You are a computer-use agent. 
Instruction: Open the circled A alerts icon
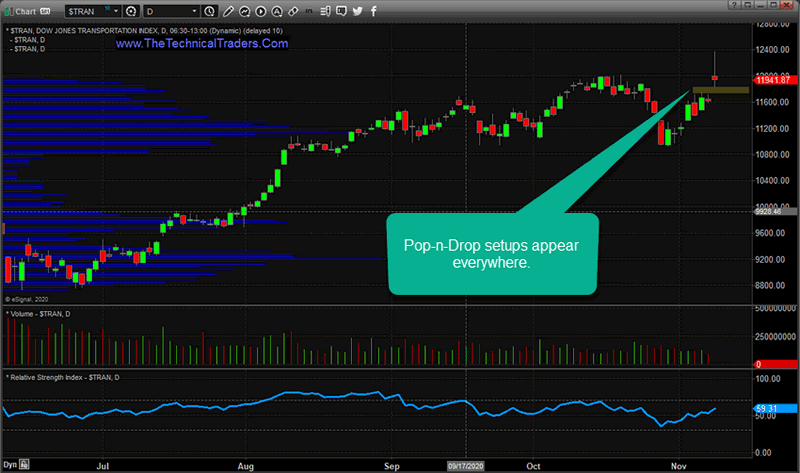point(277,11)
